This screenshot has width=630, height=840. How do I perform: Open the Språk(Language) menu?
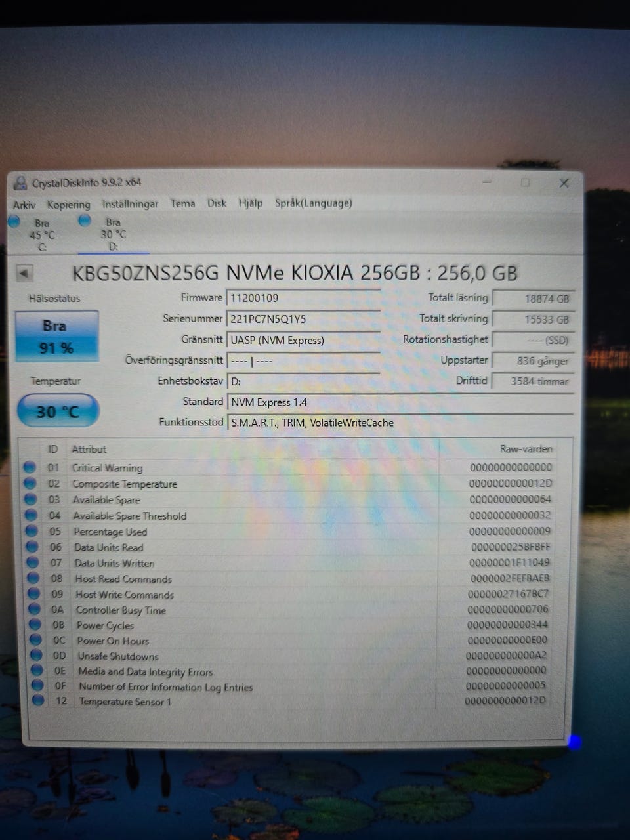314,203
